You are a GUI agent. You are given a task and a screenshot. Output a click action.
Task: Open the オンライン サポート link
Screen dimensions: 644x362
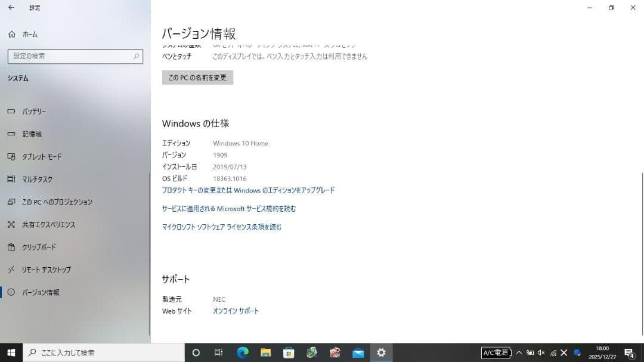(x=236, y=310)
